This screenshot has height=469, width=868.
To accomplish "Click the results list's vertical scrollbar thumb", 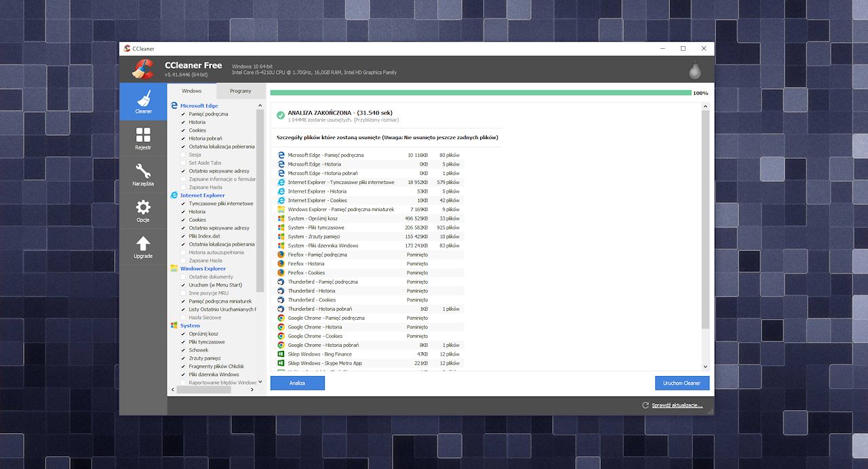I will pos(705,219).
